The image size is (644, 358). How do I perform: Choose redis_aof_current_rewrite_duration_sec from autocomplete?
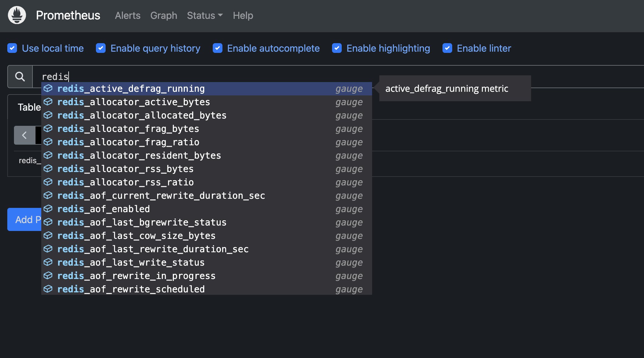tap(161, 196)
